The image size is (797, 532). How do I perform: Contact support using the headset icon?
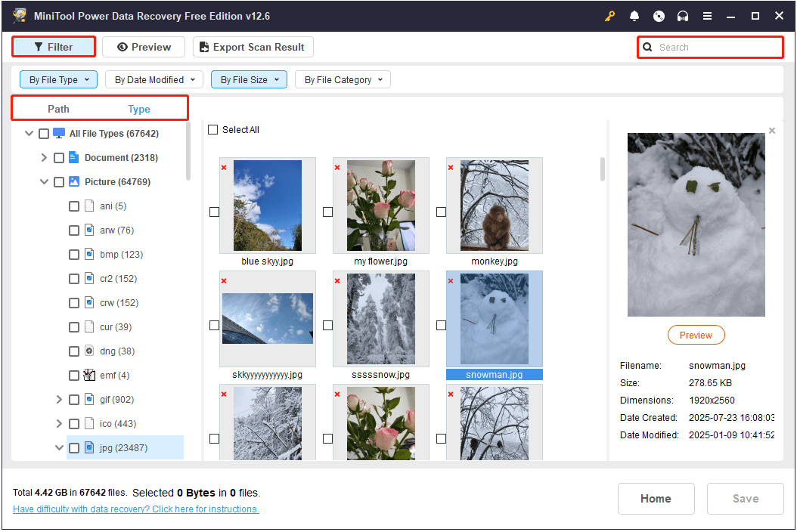[683, 15]
